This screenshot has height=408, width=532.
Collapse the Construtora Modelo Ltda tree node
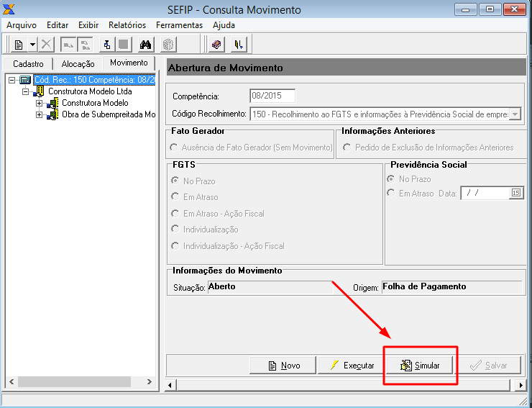[25, 91]
